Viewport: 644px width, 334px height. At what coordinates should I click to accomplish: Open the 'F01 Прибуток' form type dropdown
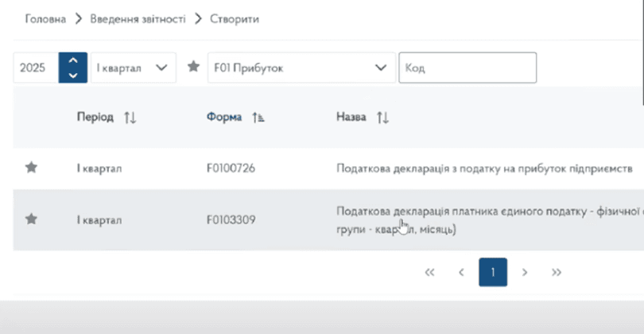pos(301,68)
